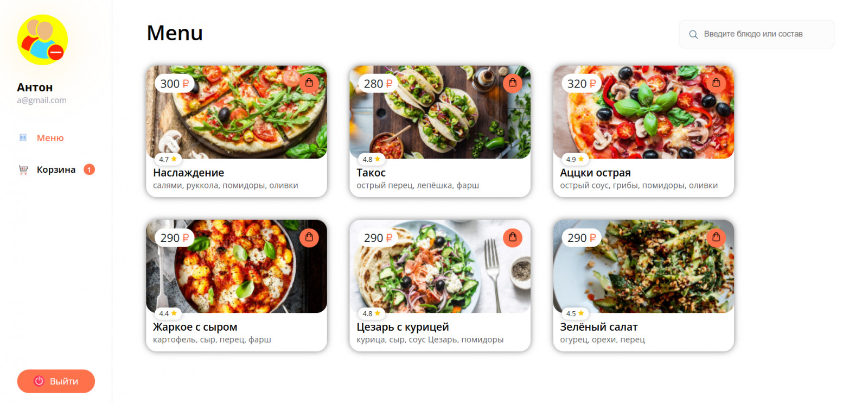Click the user avatar picture
868x403 pixels.
pos(42,40)
